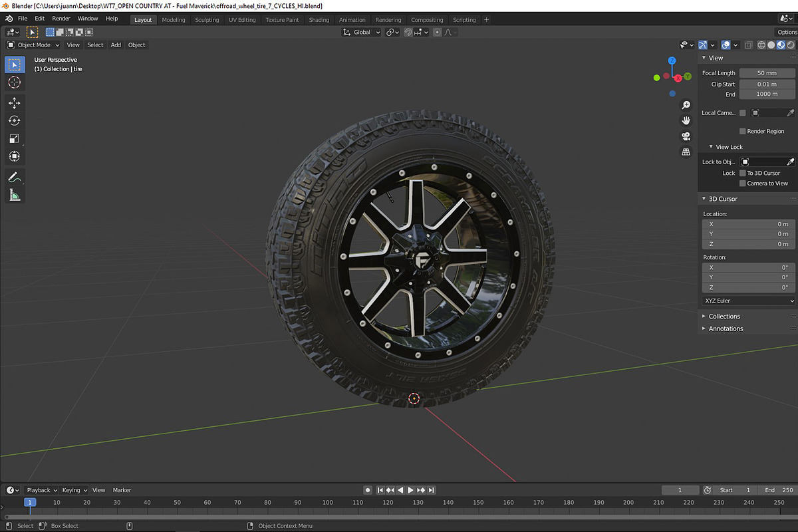Switch to the Shading workspace tab

[319, 20]
